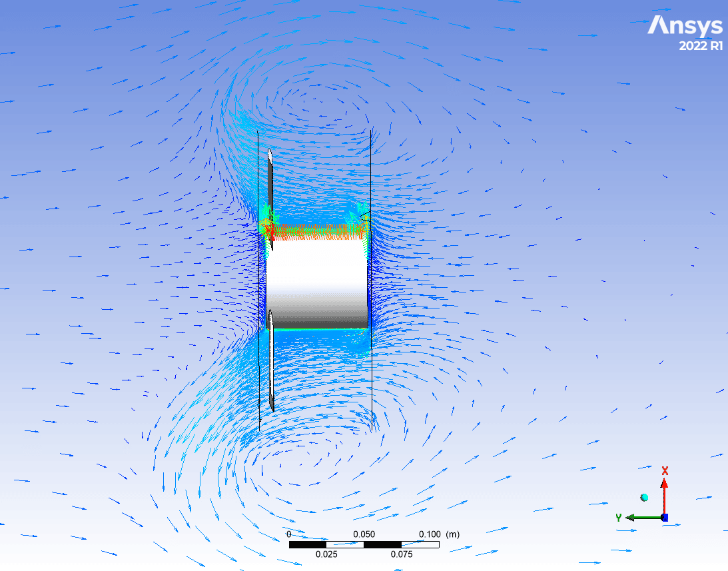Click the scale bar ruler
Screen dimensions: 728x571
tap(364, 544)
